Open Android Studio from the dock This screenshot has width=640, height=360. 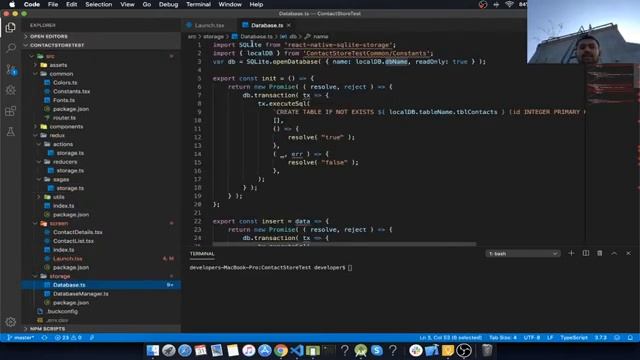pos(361,351)
